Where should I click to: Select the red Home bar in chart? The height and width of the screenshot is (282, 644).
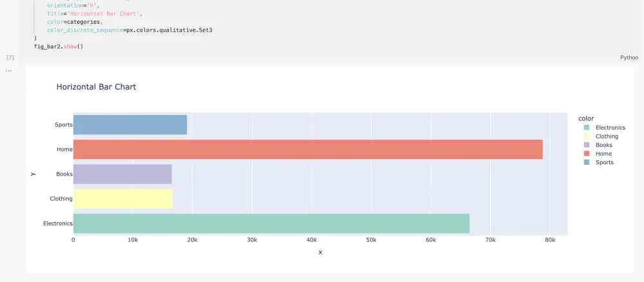pyautogui.click(x=308, y=149)
